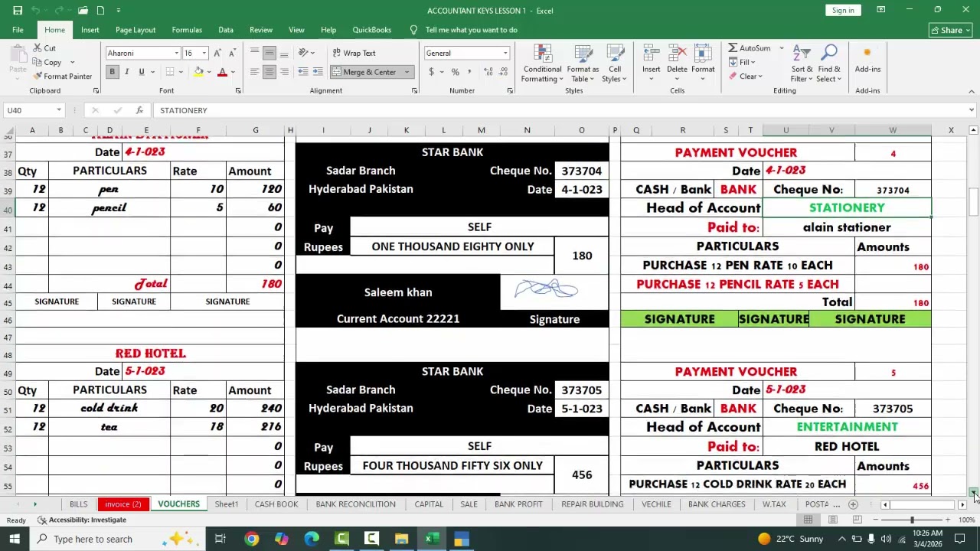Click the Orientation text angle icon

(x=303, y=53)
